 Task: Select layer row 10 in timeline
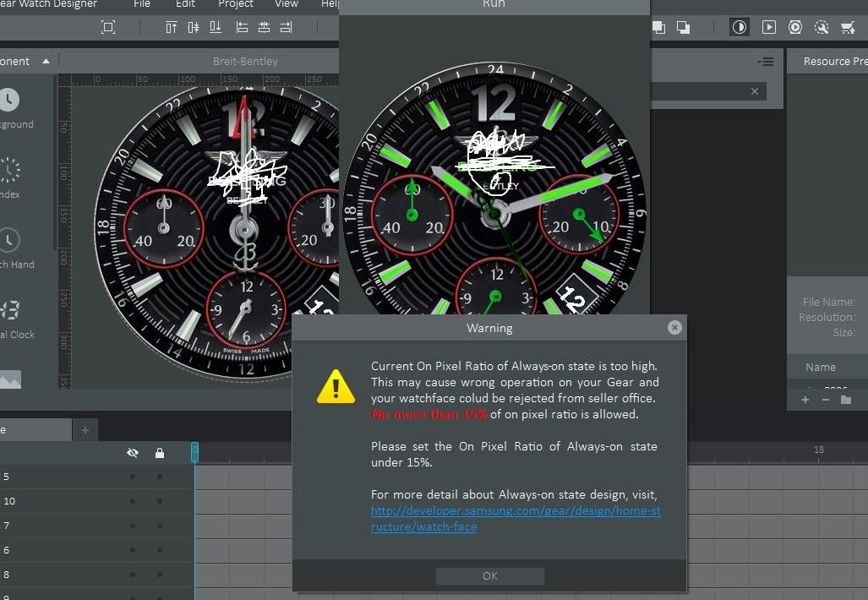tap(97, 501)
